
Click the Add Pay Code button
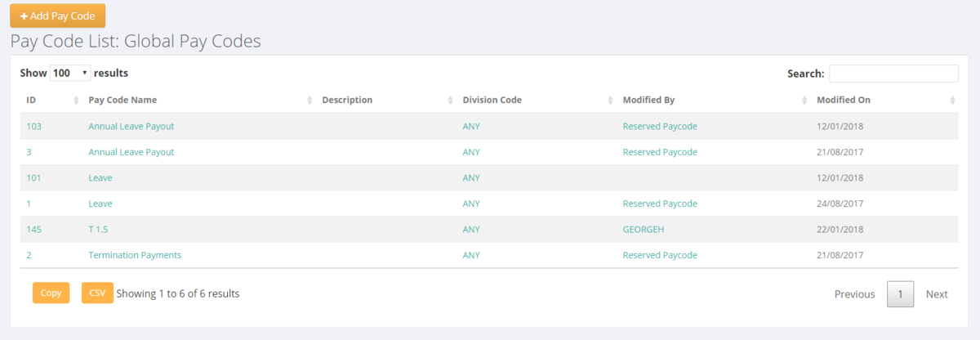[57, 16]
